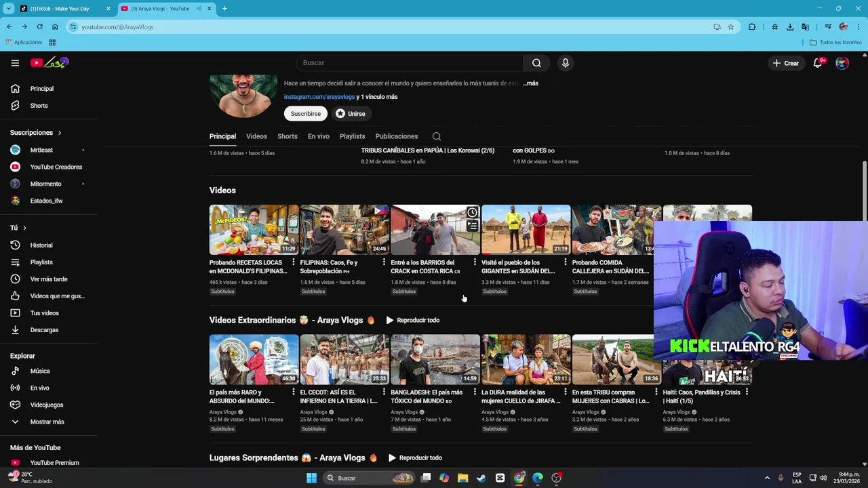Open Videojuegos under Explorar
868x488 pixels.
coord(47,405)
